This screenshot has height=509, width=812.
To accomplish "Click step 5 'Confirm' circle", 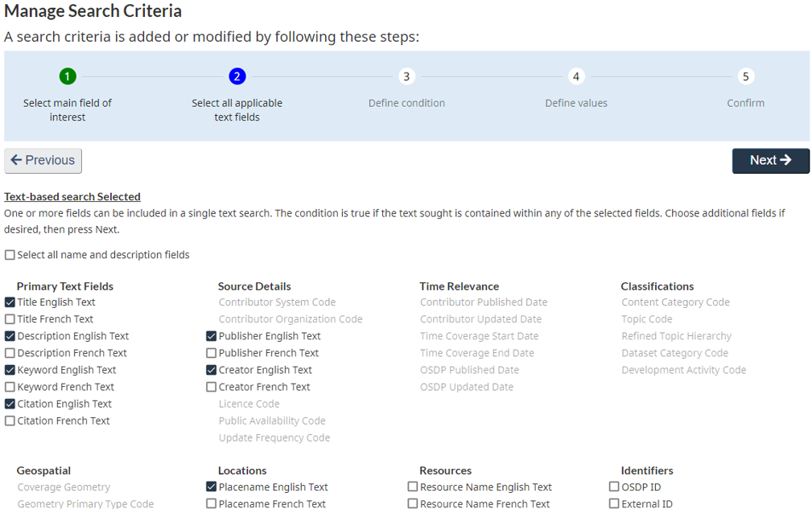I will (745, 76).
